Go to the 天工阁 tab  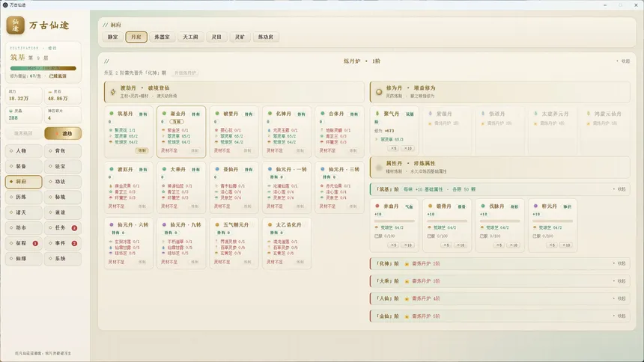tap(190, 37)
